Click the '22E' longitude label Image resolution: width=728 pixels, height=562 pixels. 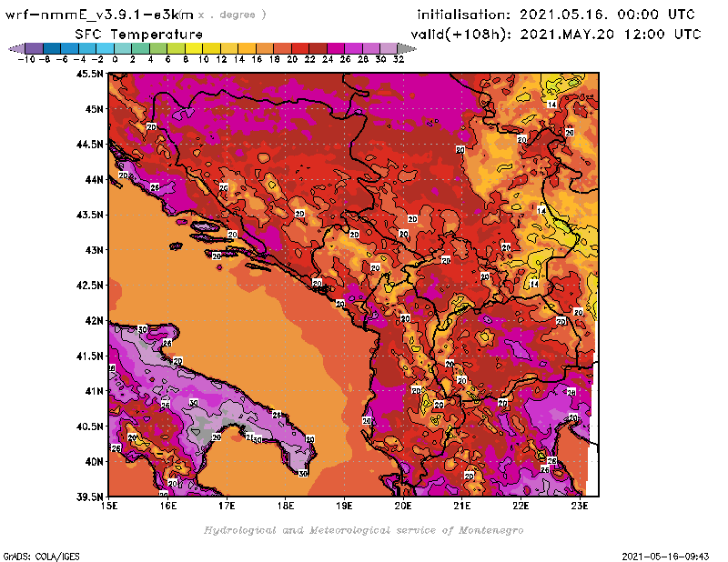pyautogui.click(x=521, y=506)
